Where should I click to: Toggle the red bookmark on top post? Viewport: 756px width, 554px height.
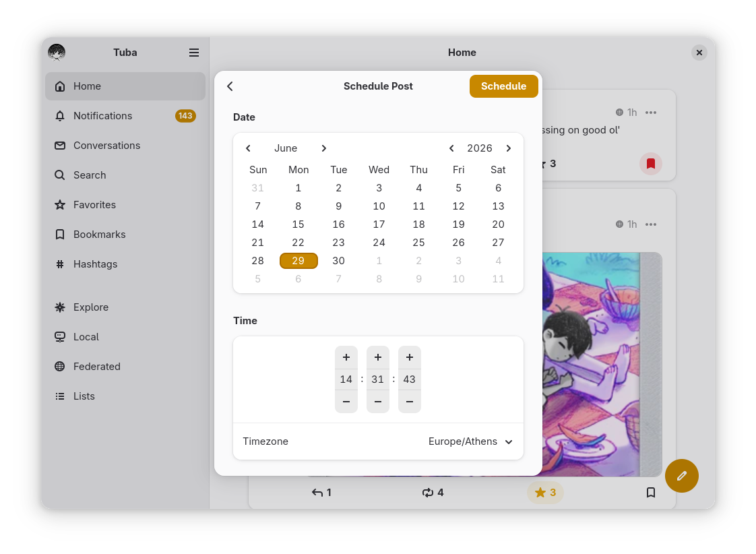[651, 164]
